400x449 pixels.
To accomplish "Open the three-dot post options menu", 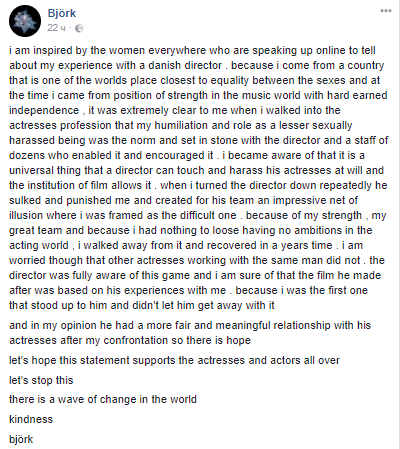I will 386,11.
